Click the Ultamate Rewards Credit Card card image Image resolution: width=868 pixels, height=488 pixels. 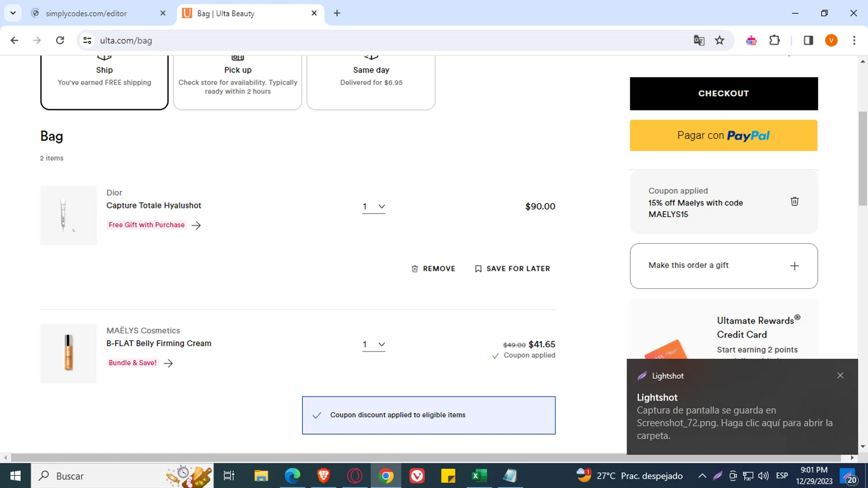[667, 349]
